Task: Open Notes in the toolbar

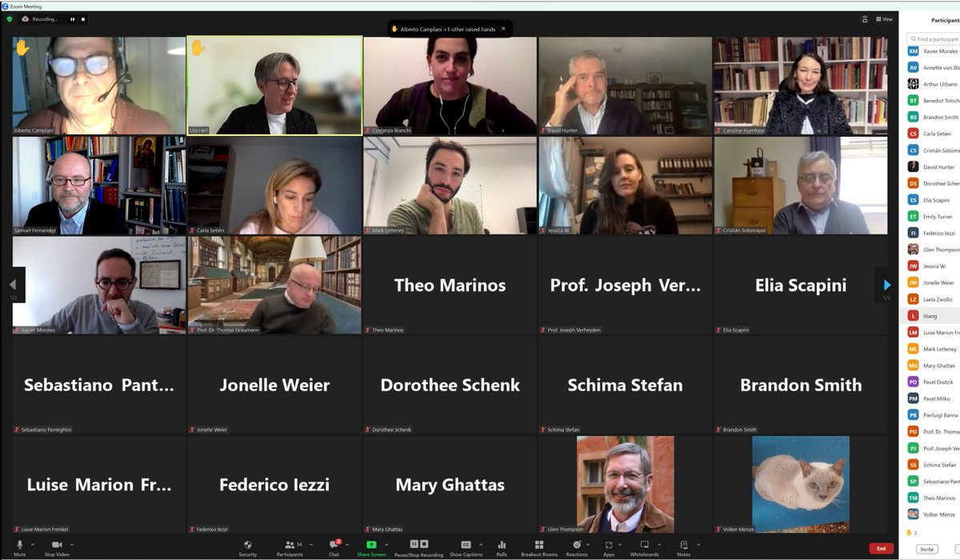Action: click(x=684, y=547)
